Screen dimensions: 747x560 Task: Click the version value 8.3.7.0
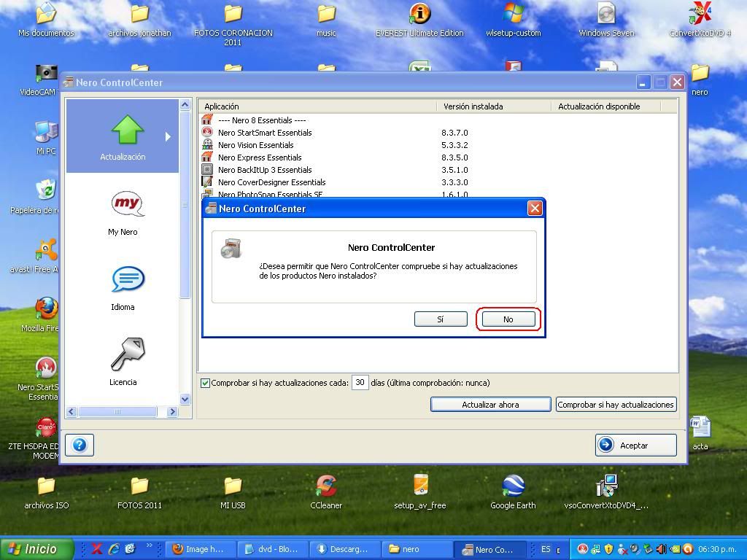454,133
